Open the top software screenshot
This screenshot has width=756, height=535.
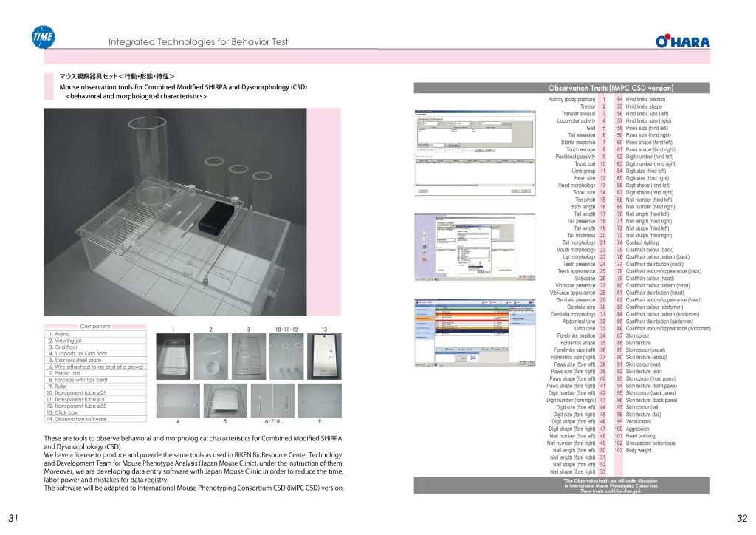point(475,152)
